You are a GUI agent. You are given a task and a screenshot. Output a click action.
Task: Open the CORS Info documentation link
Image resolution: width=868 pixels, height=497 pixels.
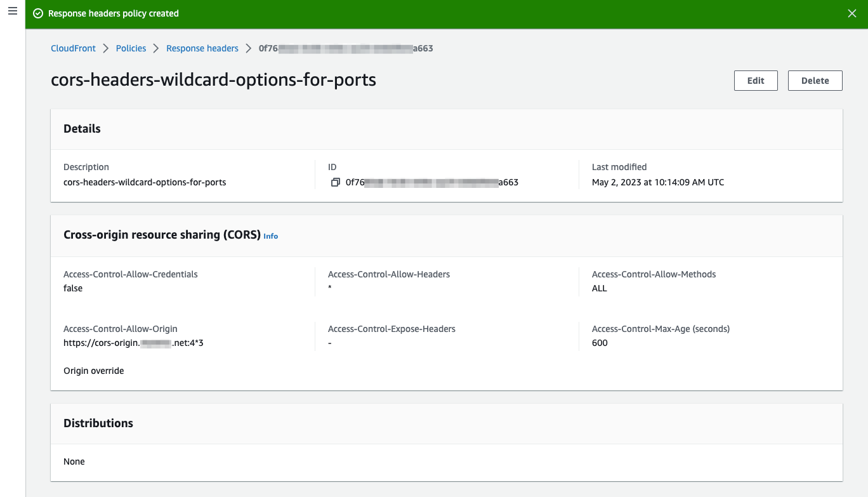tap(270, 235)
